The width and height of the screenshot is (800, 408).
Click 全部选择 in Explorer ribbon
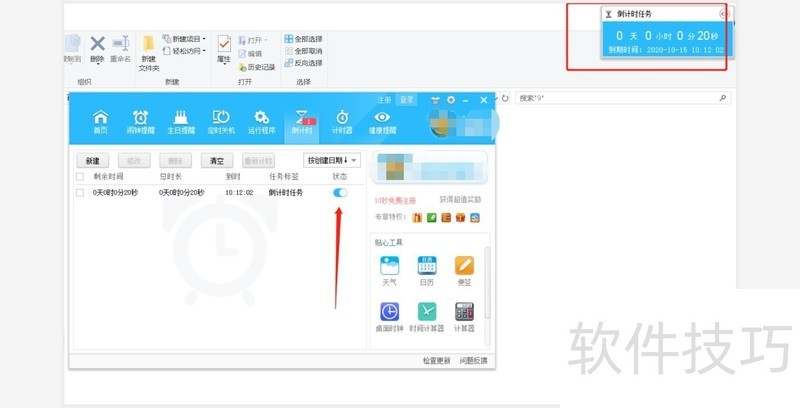point(304,39)
